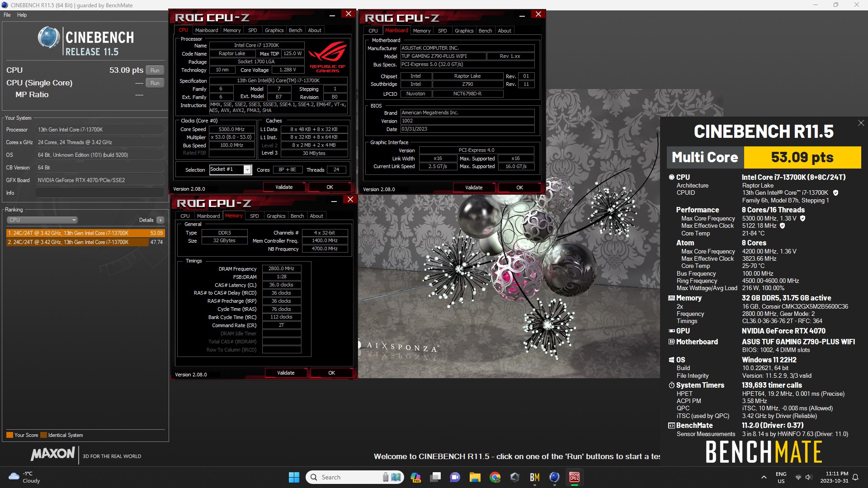Image resolution: width=868 pixels, height=488 pixels.
Task: Select Bench tab in Memory CPU-Z window
Action: click(297, 216)
